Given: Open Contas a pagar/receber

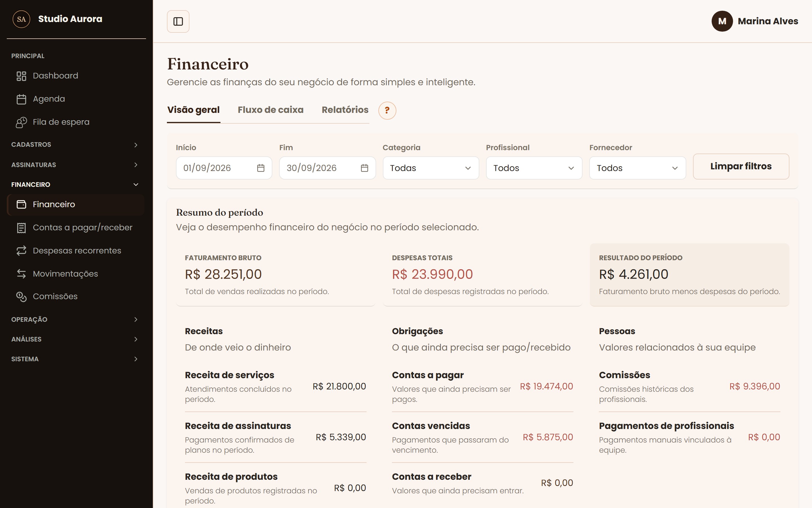Looking at the screenshot, I should 76,228.
